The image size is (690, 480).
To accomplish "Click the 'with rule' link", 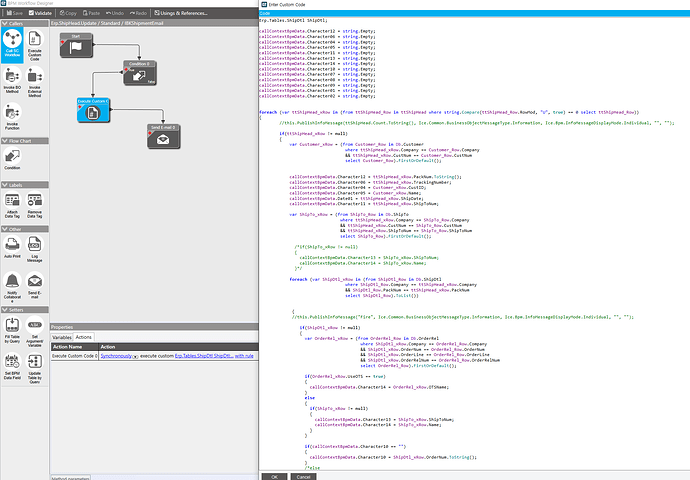I will coord(244,356).
